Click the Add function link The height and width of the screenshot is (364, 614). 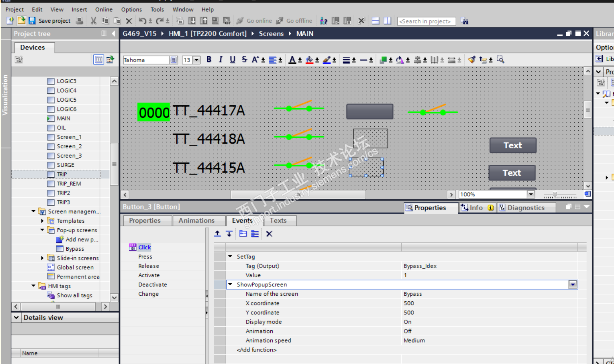tap(257, 350)
